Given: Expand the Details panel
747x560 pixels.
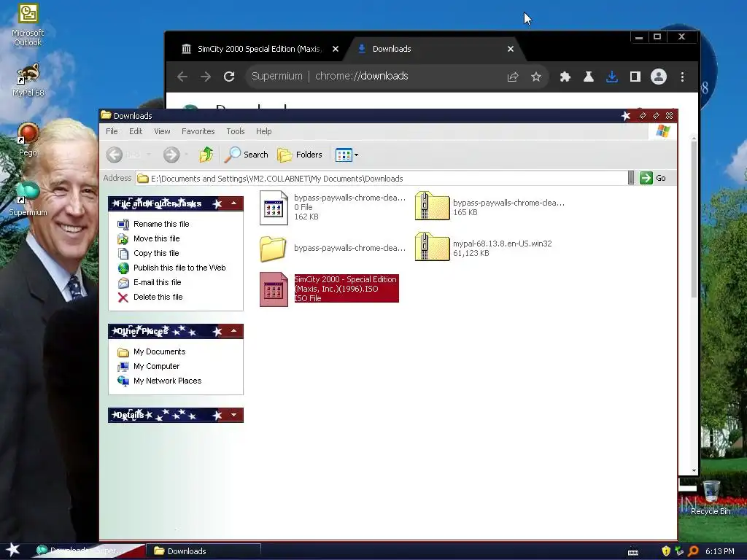Looking at the screenshot, I should [x=234, y=415].
